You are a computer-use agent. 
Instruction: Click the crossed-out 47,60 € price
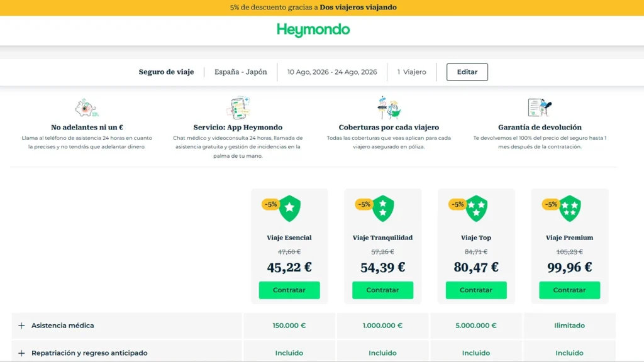click(x=289, y=251)
